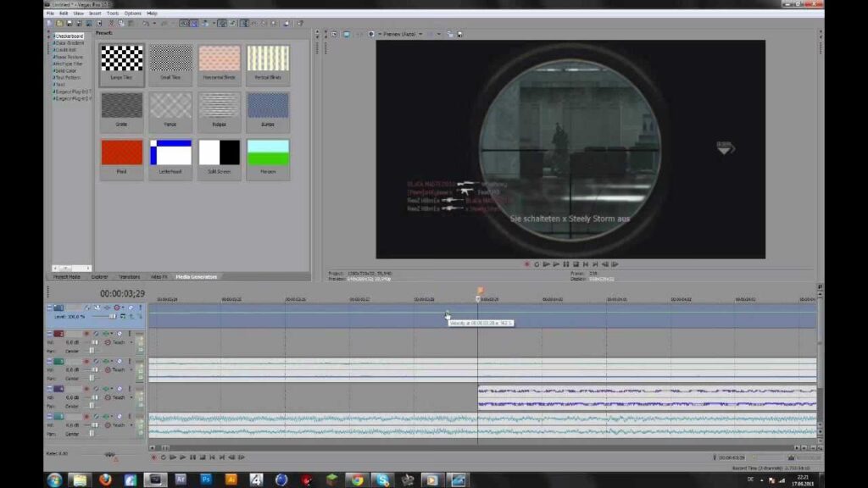Select Credit Roll in the generator list

coord(65,50)
